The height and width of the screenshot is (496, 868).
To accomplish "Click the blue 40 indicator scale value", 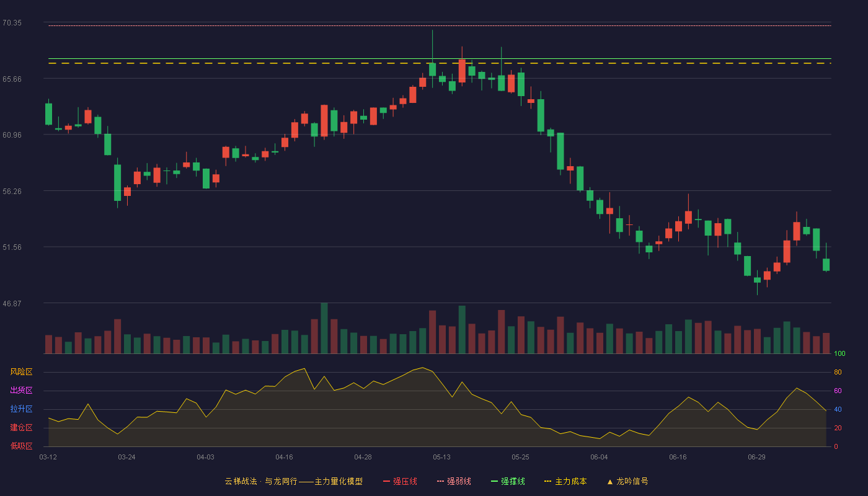I will coord(838,410).
